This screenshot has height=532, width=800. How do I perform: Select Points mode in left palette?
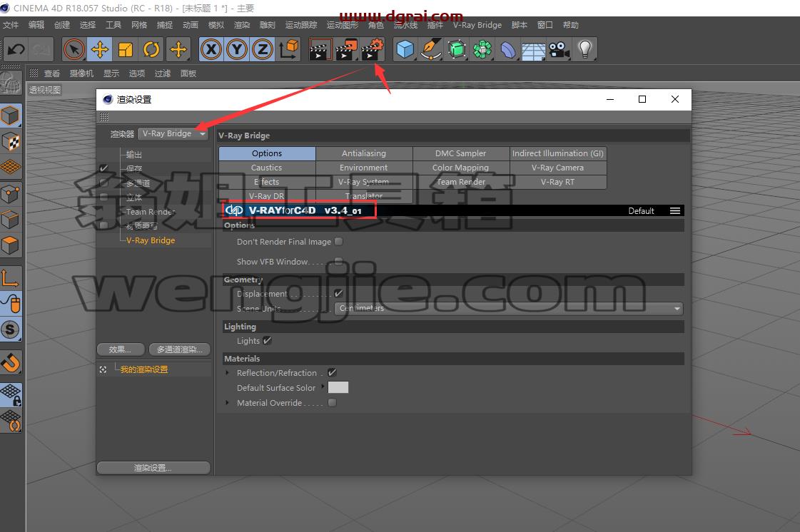pyautogui.click(x=11, y=194)
